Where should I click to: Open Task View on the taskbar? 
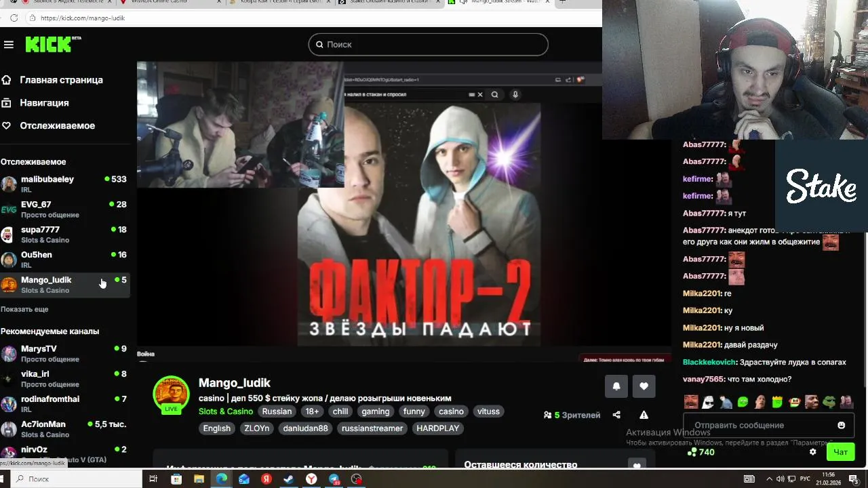coord(153,479)
